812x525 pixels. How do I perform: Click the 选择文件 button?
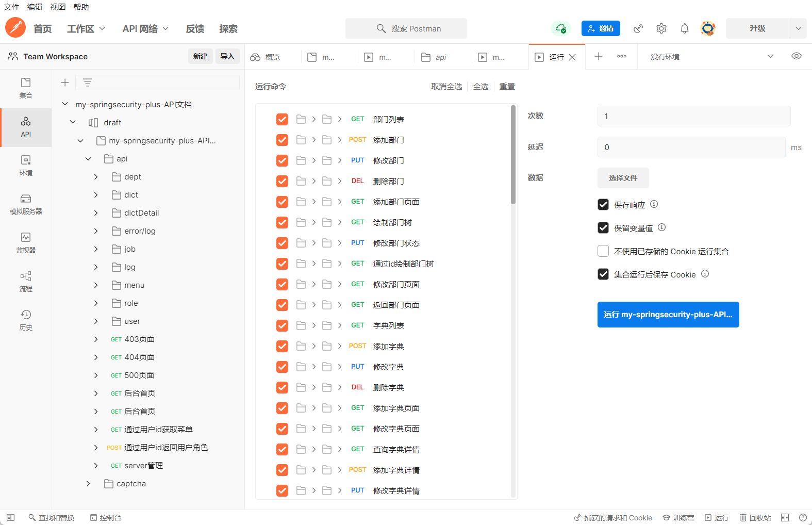coord(623,178)
